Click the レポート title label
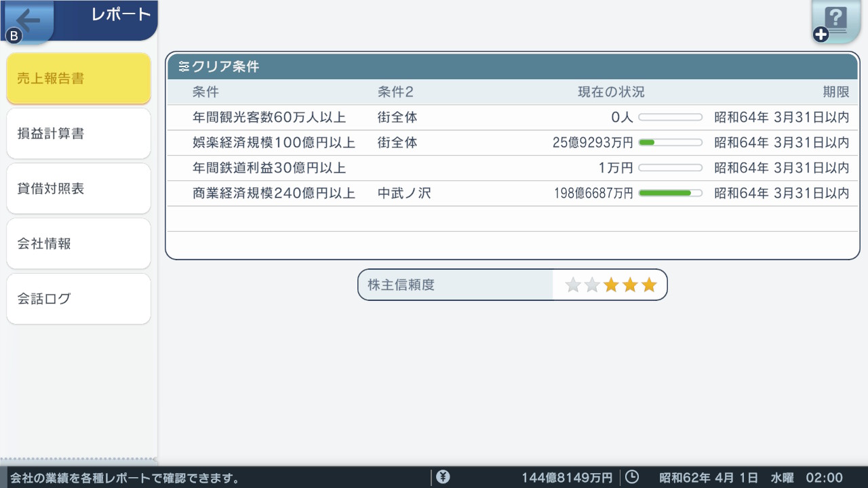 pyautogui.click(x=121, y=14)
